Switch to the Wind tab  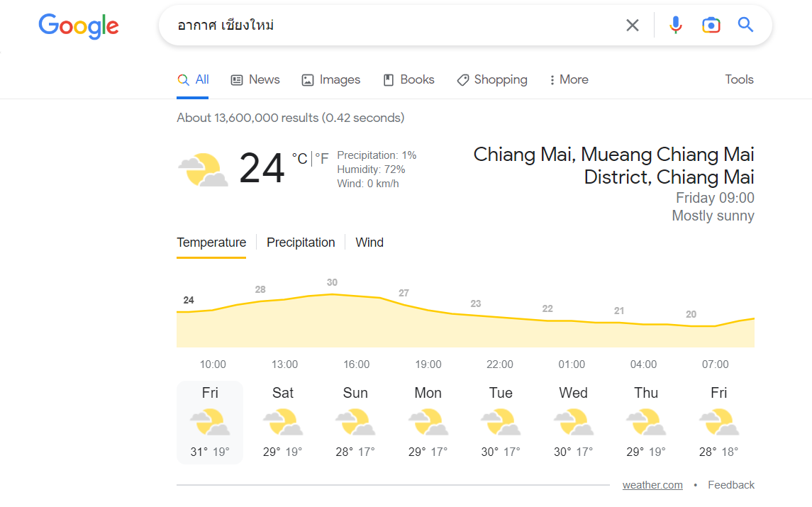coord(369,243)
